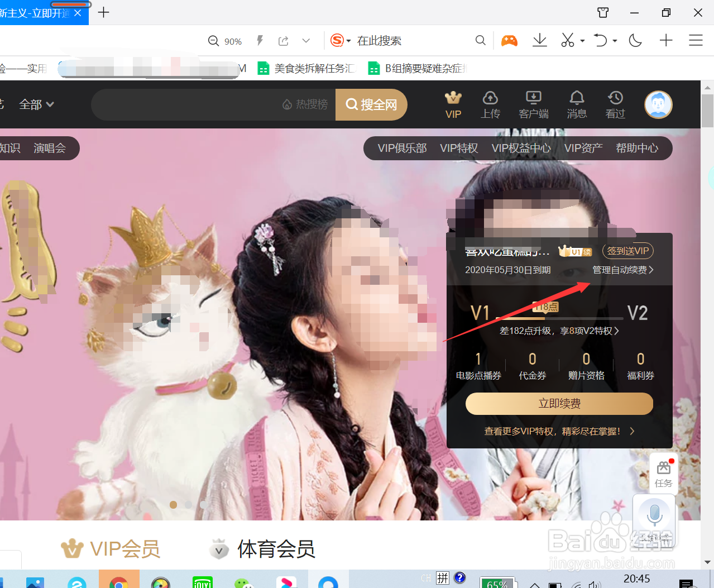
Task: Open the 热搜榜 hot search list
Action: 305,104
